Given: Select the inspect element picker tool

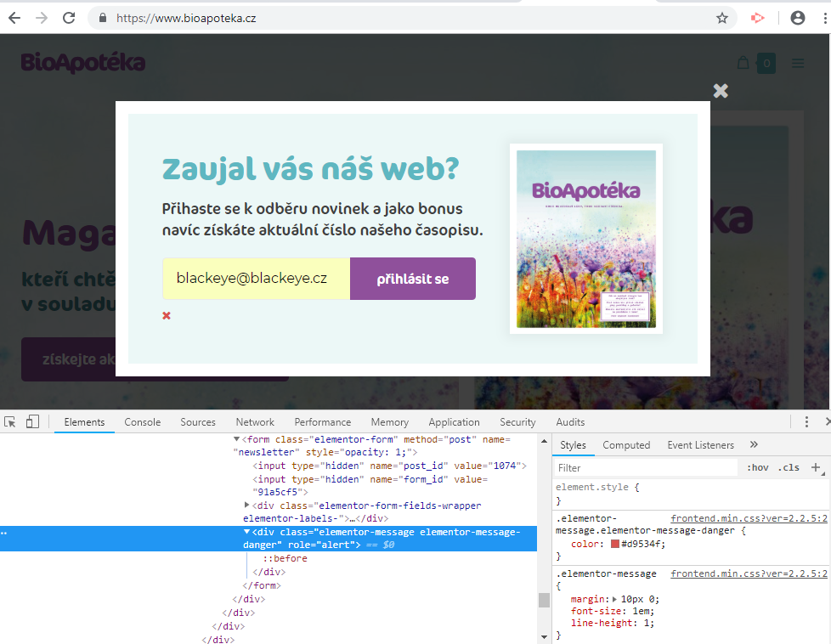Looking at the screenshot, I should pos(11,421).
